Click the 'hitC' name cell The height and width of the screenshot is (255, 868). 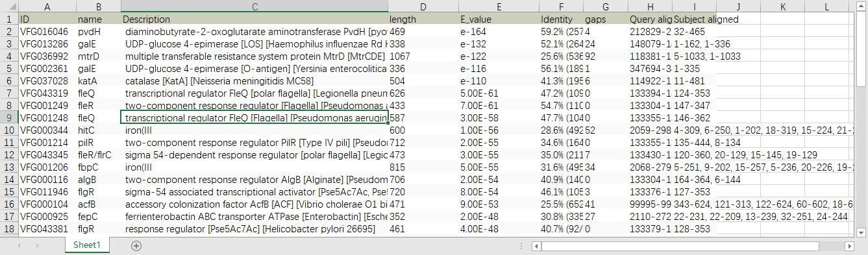coord(98,130)
